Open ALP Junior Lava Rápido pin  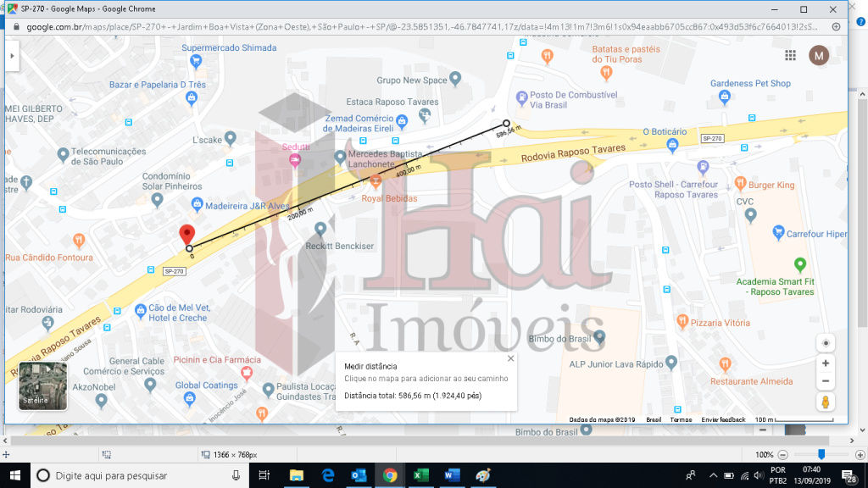(x=671, y=363)
